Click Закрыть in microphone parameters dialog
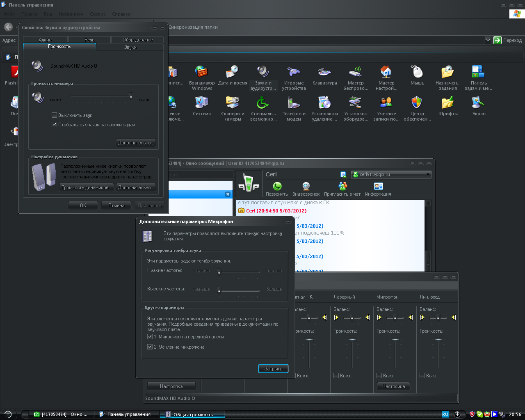This screenshot has width=525, height=420. click(273, 369)
